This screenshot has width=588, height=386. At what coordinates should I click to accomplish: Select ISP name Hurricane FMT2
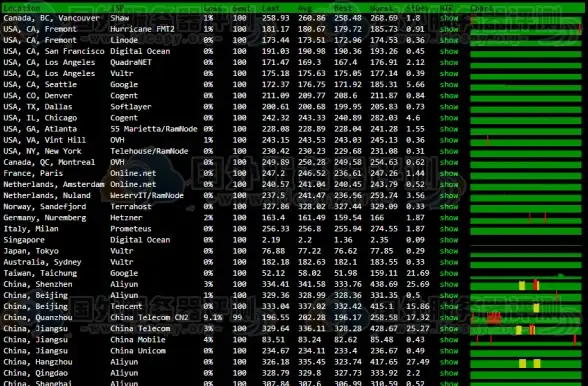(142, 29)
